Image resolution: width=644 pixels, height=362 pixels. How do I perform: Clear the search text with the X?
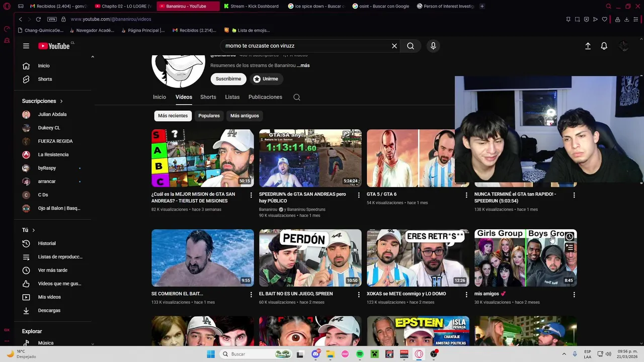coord(394,46)
